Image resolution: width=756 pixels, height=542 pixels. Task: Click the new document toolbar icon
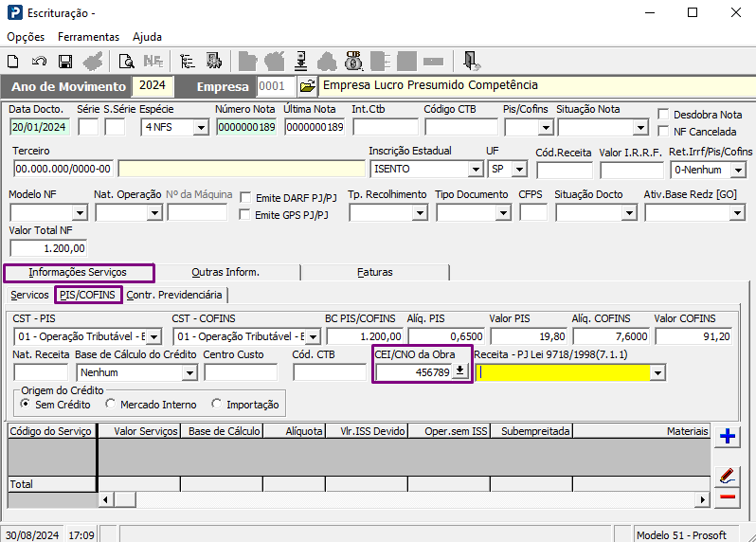(x=13, y=62)
